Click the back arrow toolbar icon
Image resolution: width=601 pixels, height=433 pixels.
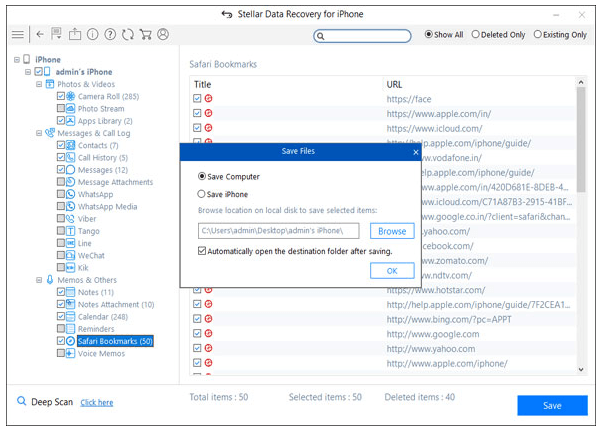click(40, 34)
